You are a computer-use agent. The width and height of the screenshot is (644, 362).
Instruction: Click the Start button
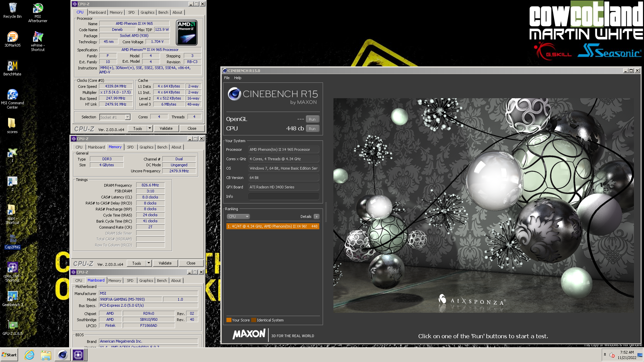pyautogui.click(x=9, y=355)
